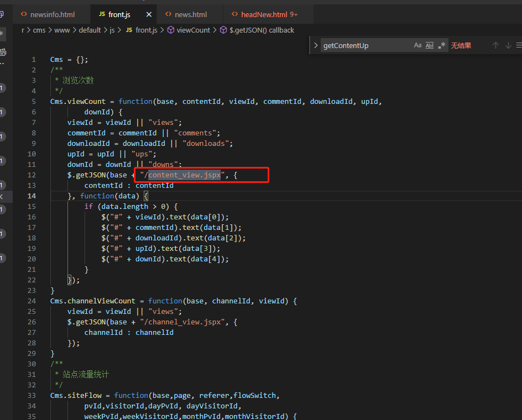The height and width of the screenshot is (420, 522).
Task: Switch to newsinfo.html tab
Action: (x=53, y=14)
